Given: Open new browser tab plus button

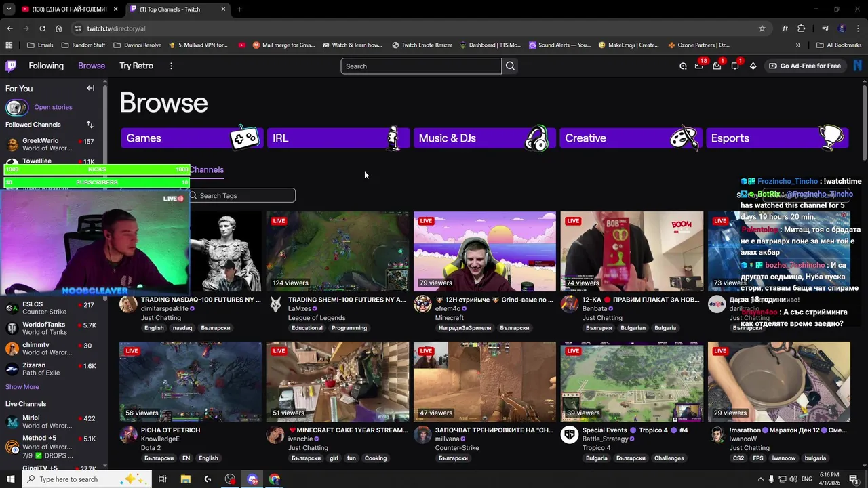Looking at the screenshot, I should pos(239,9).
